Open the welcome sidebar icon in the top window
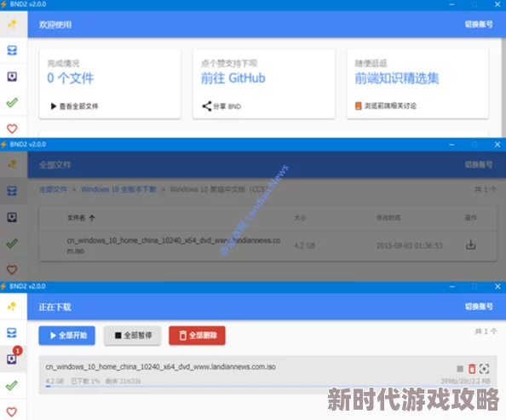The image size is (506, 420). 12,24
